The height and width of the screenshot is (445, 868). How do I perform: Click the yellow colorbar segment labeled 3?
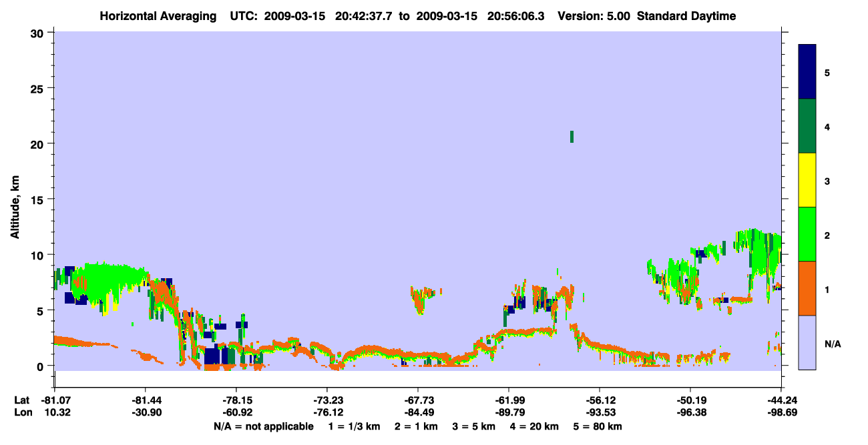pyautogui.click(x=807, y=180)
